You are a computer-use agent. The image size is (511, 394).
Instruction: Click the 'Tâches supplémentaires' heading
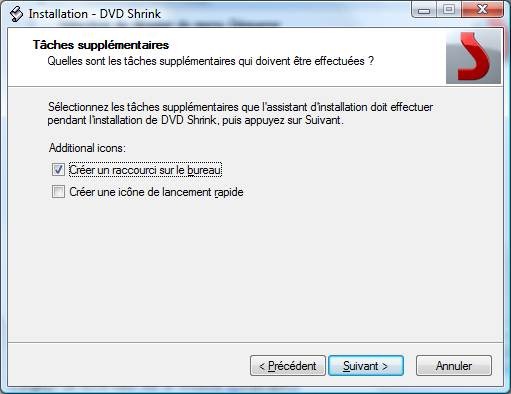101,45
